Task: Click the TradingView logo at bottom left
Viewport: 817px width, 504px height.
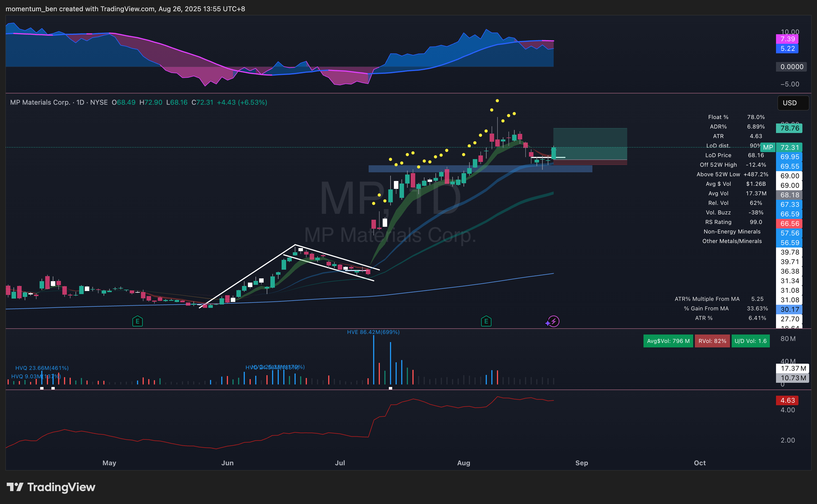Action: pos(51,487)
